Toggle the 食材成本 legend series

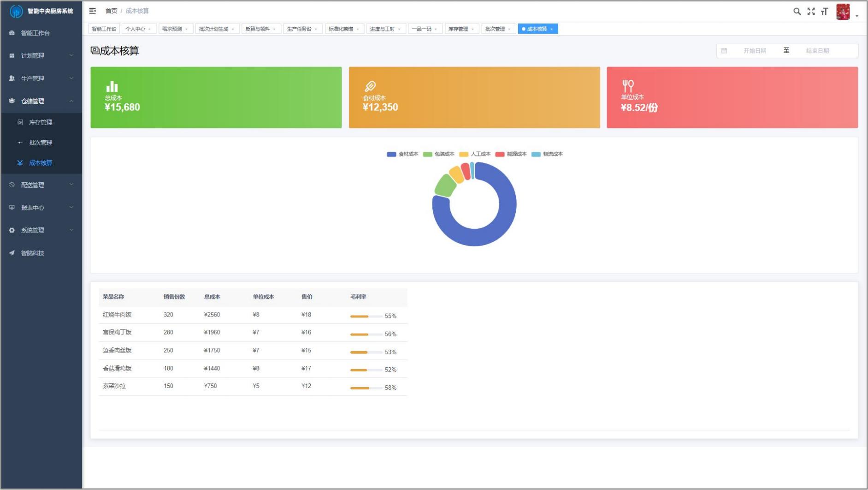click(402, 154)
